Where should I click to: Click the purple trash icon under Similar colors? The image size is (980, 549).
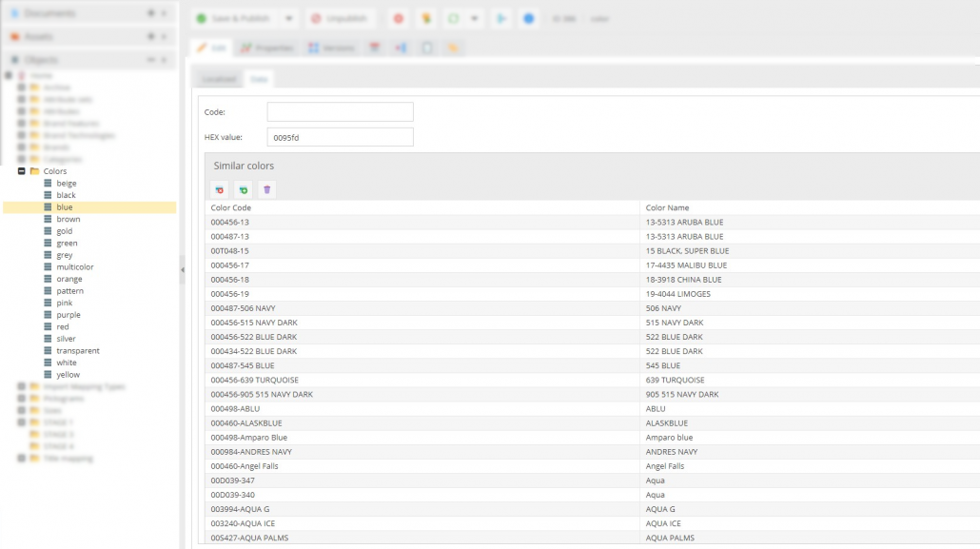[267, 190]
